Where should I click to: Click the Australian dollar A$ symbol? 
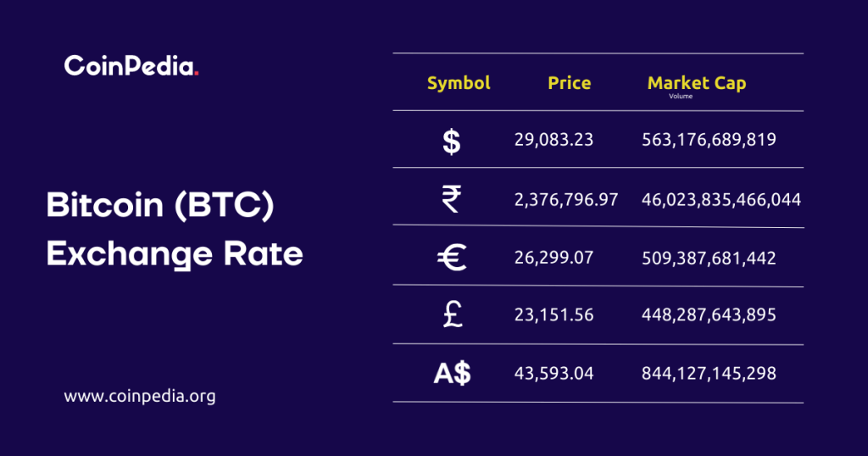pos(452,373)
